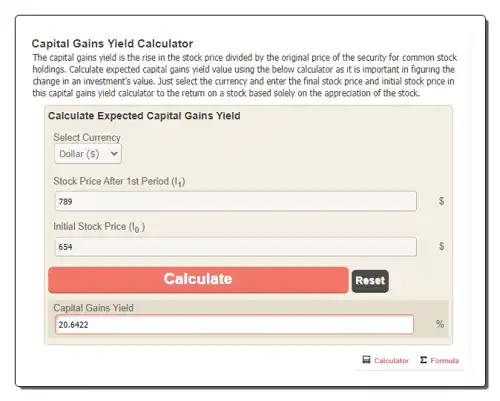500x401 pixels.
Task: Click the Dollar ($) dropdown arrow
Action: click(x=114, y=154)
